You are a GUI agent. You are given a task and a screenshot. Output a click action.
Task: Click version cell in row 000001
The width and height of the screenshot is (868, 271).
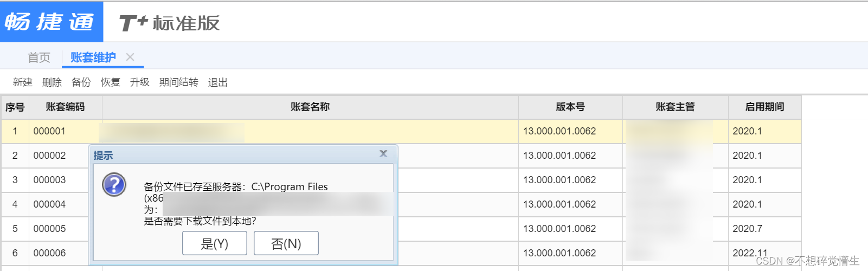[570, 131]
